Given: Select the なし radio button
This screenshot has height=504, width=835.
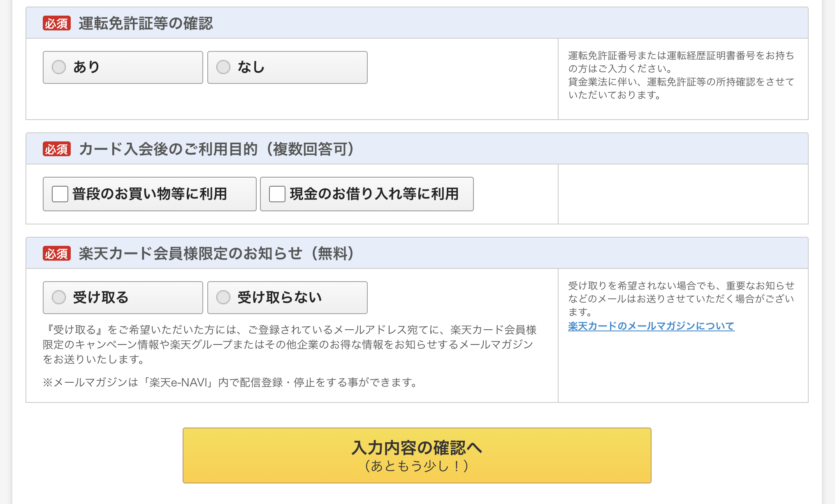Looking at the screenshot, I should [223, 67].
